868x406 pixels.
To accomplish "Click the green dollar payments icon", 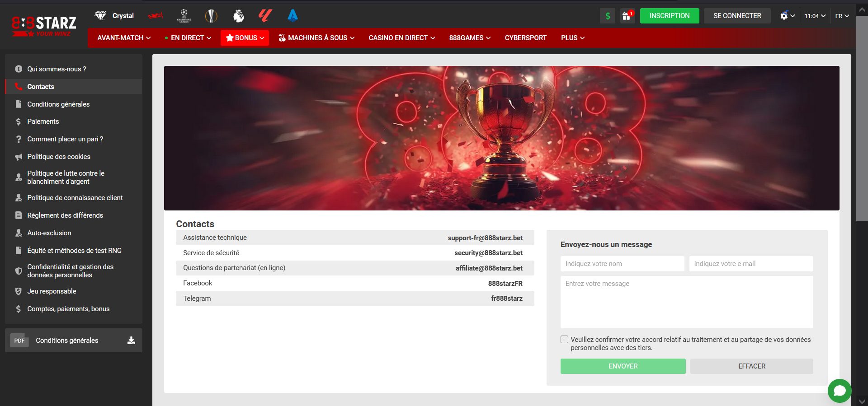I will click(x=608, y=16).
